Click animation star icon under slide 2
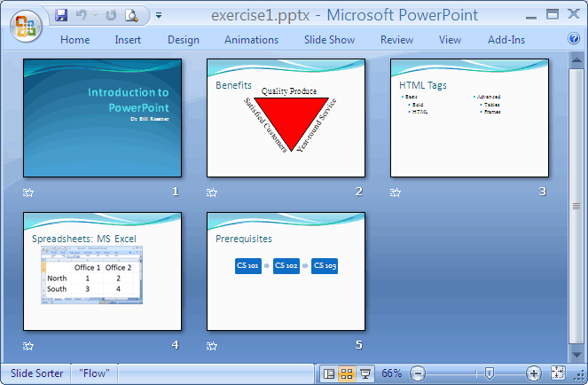Image resolution: width=588 pixels, height=385 pixels. tap(212, 192)
